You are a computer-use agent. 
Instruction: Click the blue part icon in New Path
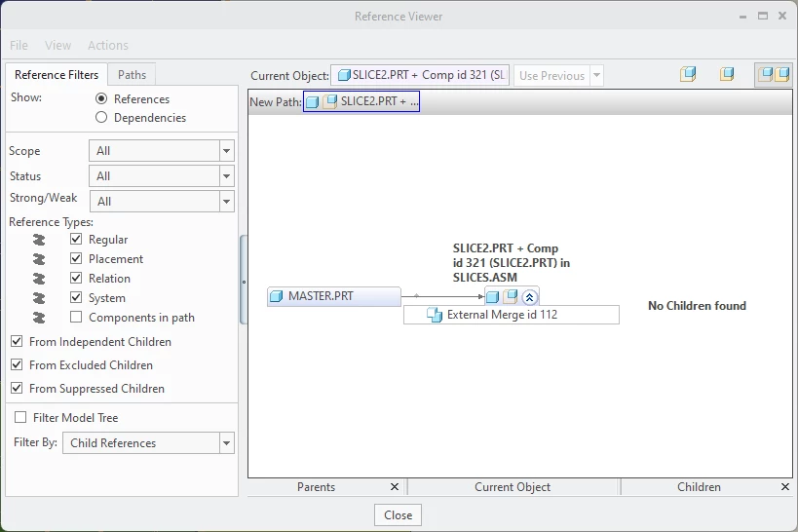tap(312, 101)
